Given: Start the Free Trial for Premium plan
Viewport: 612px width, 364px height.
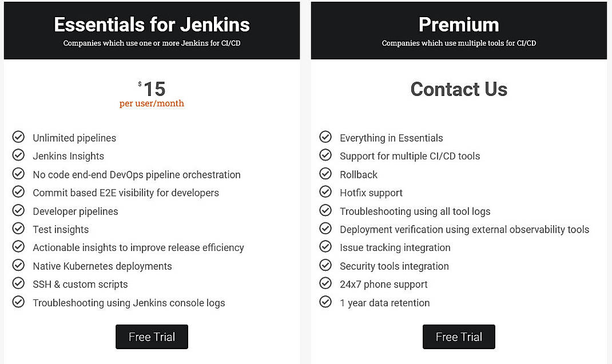Looking at the screenshot, I should 459,337.
